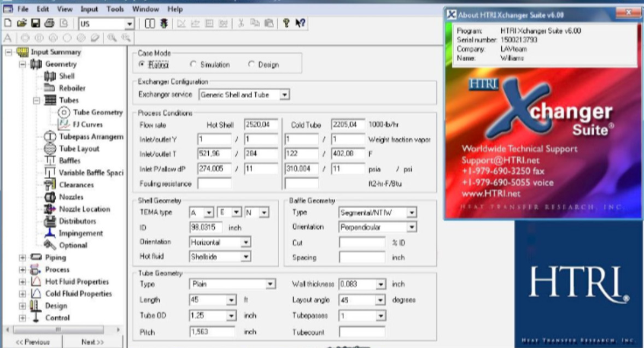
Task: Open the View menu
Action: [65, 9]
